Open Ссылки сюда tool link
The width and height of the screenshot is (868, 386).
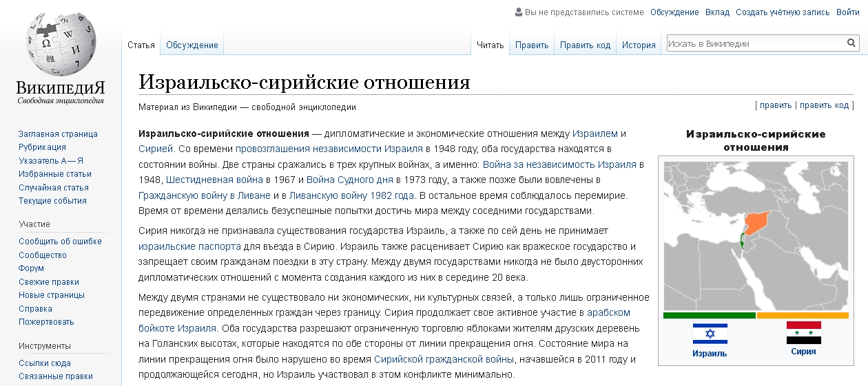click(45, 363)
